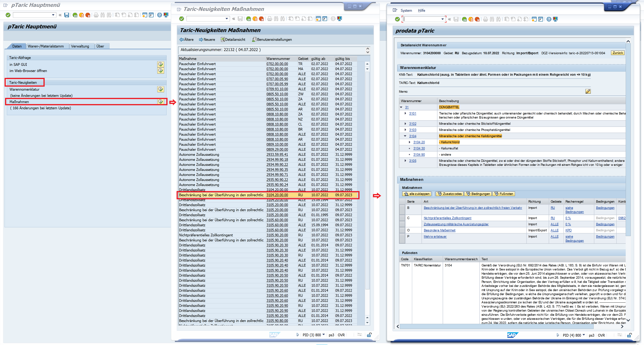Screen dimensions: 644x345
Task: Open Warennummer link 3104.20.00.00 for RU
Action: point(277,195)
